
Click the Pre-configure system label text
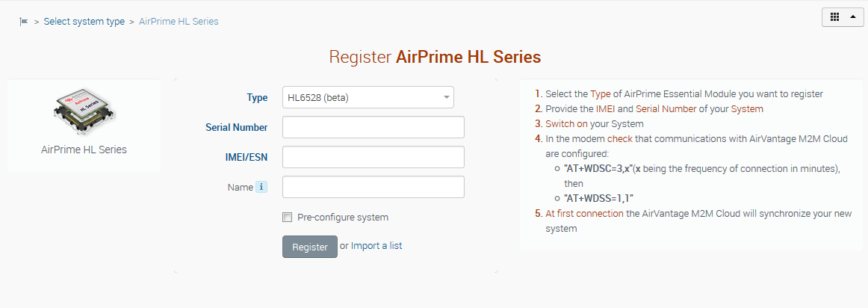343,217
